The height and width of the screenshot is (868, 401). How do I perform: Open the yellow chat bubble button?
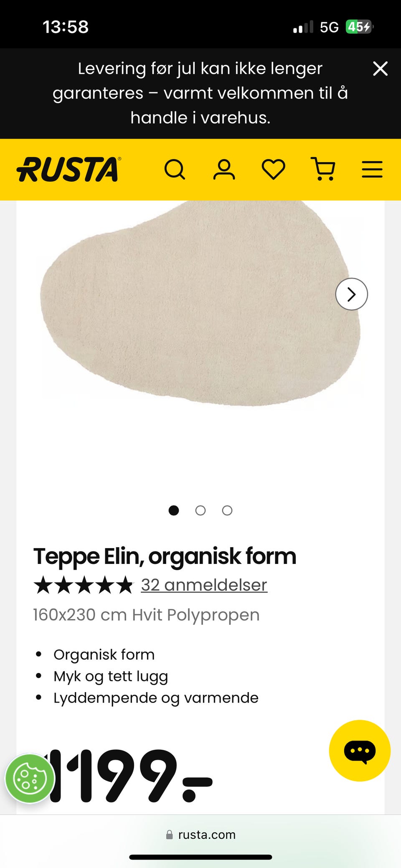coord(360,751)
